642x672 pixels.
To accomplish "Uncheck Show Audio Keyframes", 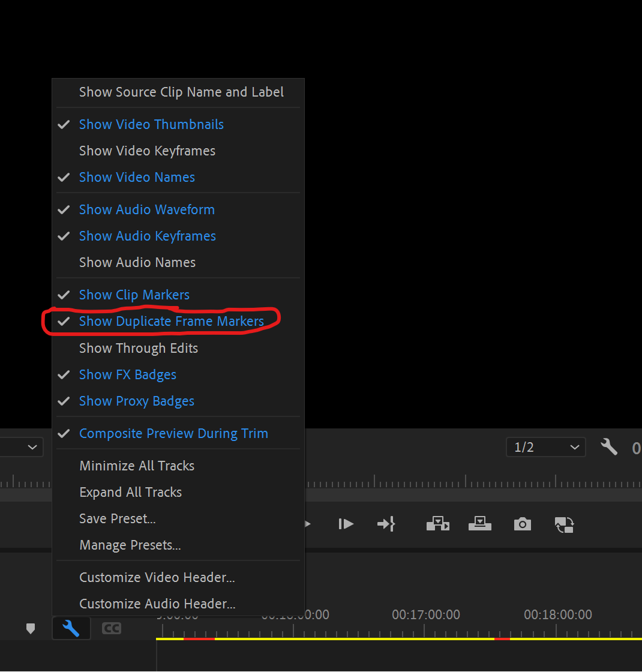I will (178, 236).
